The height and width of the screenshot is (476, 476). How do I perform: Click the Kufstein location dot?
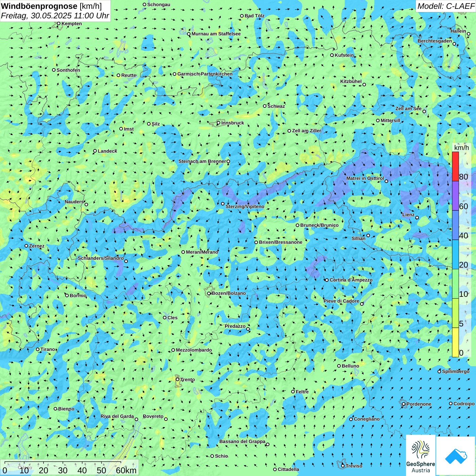tap(332, 55)
